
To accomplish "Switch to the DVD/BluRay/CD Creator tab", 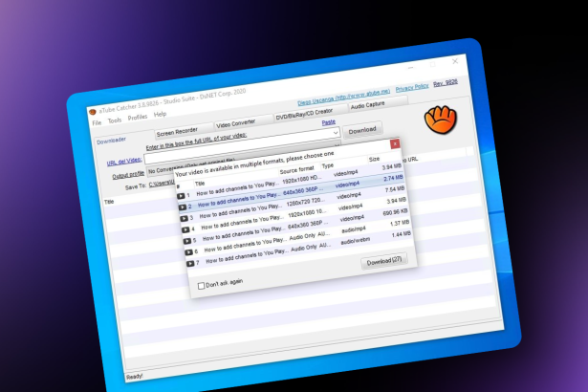I will (x=311, y=113).
